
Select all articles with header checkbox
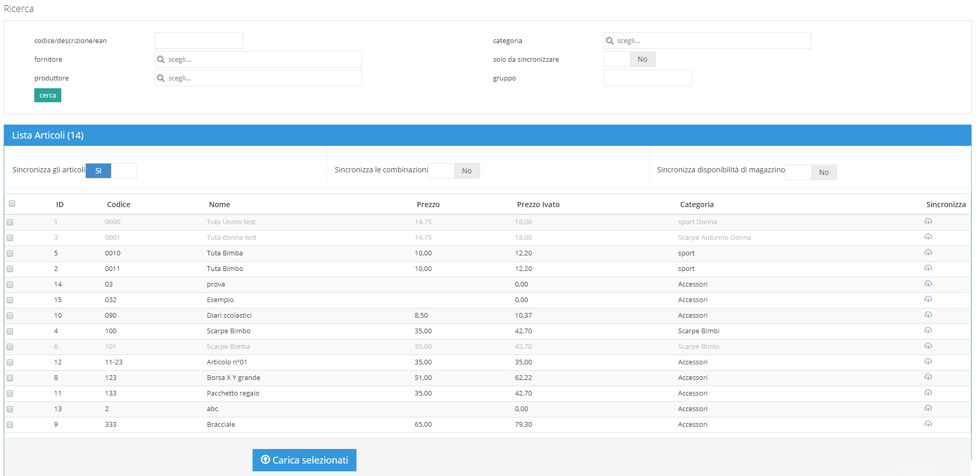click(x=12, y=203)
